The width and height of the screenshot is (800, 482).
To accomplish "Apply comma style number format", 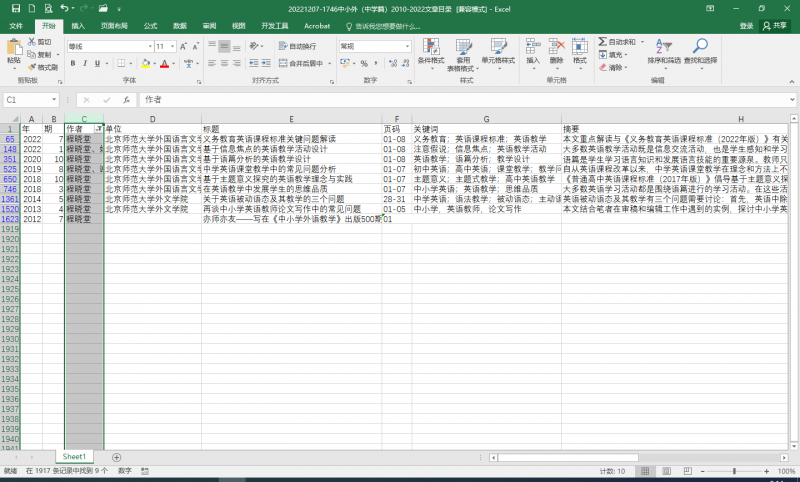I will point(376,63).
